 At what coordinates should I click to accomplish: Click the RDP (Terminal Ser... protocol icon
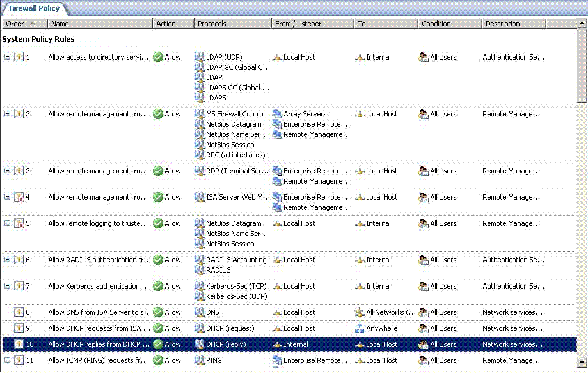pyautogui.click(x=199, y=171)
